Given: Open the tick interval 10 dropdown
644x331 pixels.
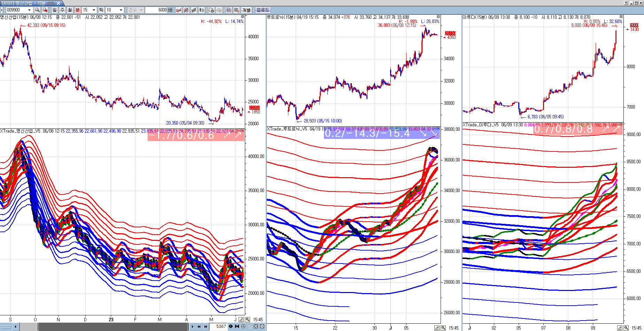Looking at the screenshot, I should point(121,10).
